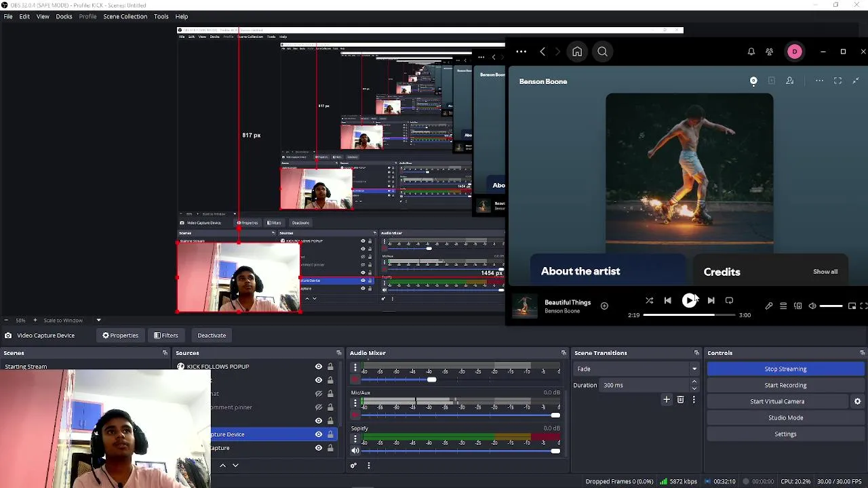Toggle mute on Mic/Aux channel
The width and height of the screenshot is (868, 488).
coord(355,415)
